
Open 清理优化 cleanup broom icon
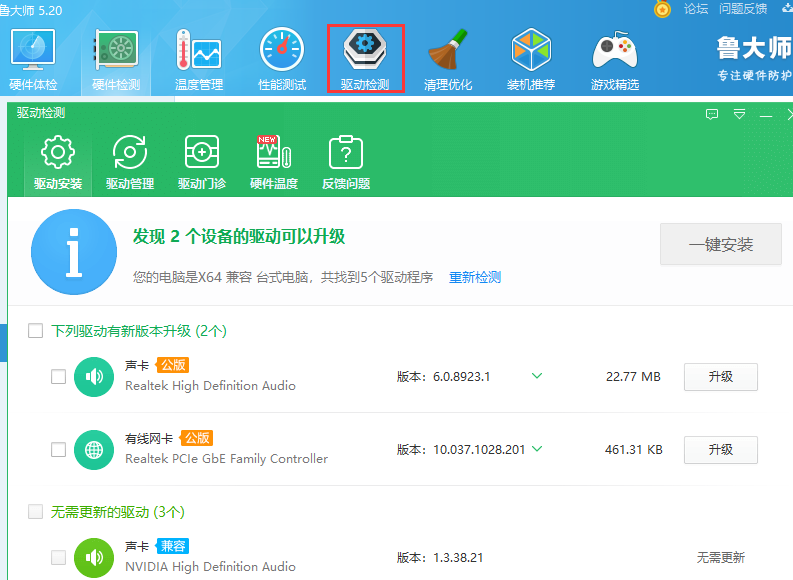[x=447, y=58]
